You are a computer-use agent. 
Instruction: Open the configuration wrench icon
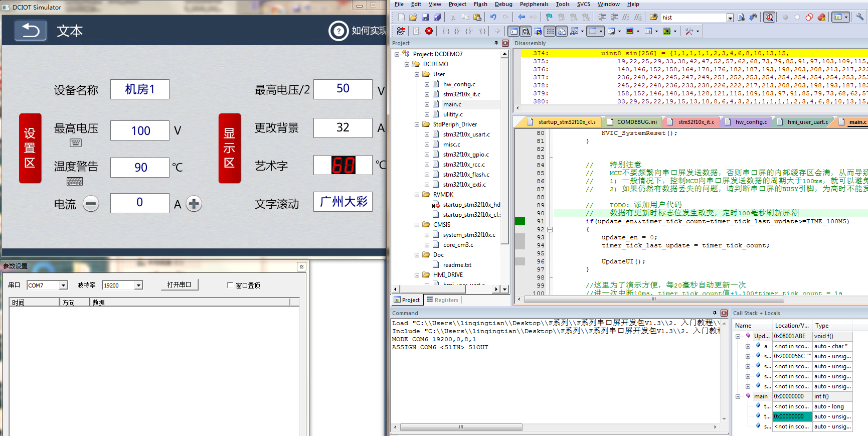859,18
